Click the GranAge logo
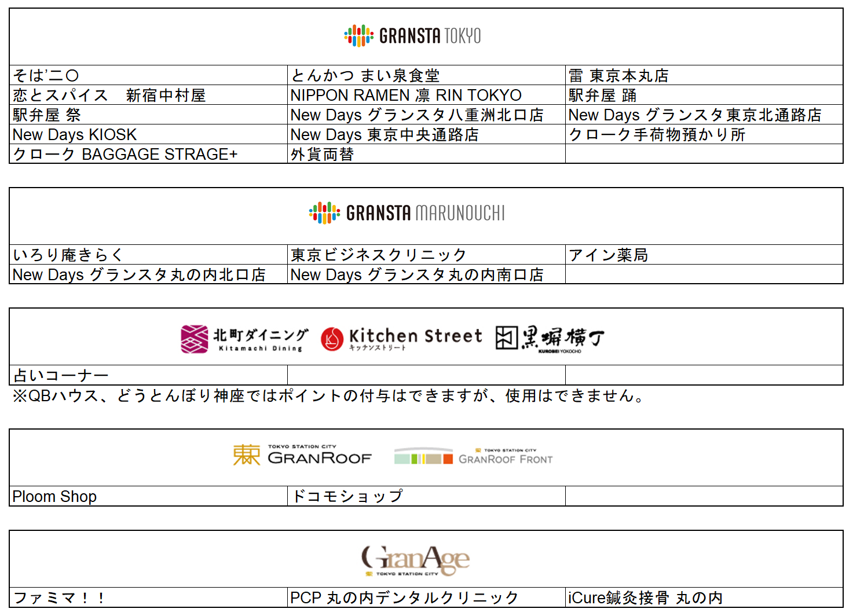Image resolution: width=853 pixels, height=616 pixels. coord(416,560)
